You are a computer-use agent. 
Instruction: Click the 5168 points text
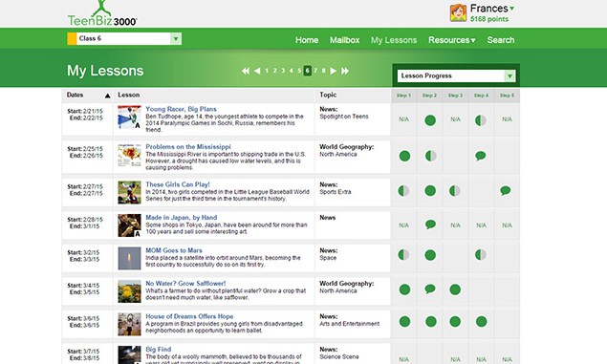pyautogui.click(x=489, y=19)
